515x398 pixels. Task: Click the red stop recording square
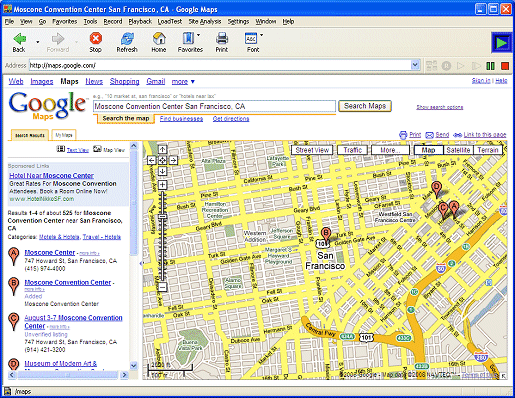click(x=505, y=66)
